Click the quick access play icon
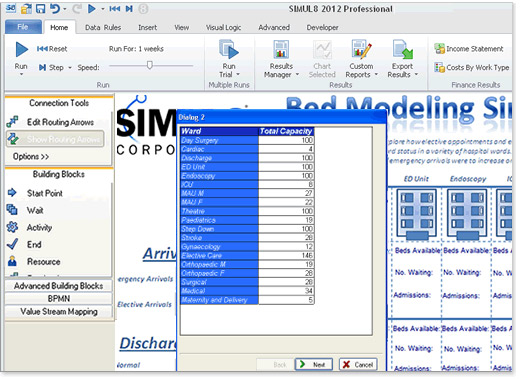 pyautogui.click(x=91, y=9)
